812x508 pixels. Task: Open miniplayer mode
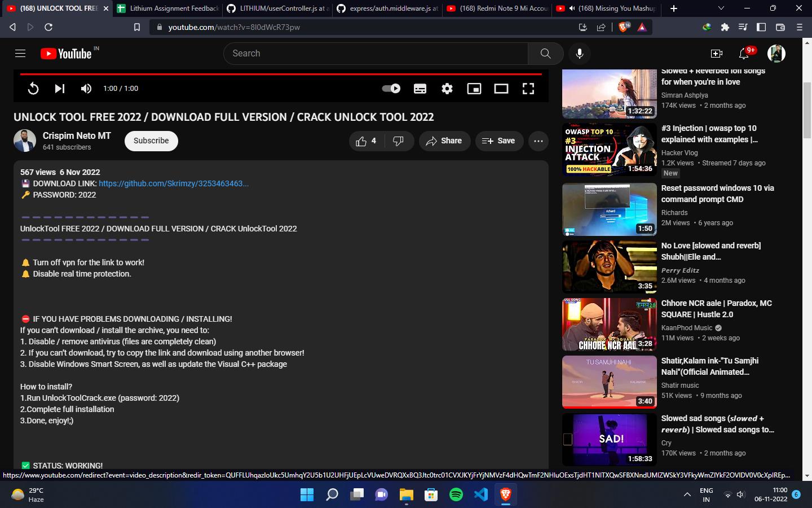pos(474,89)
